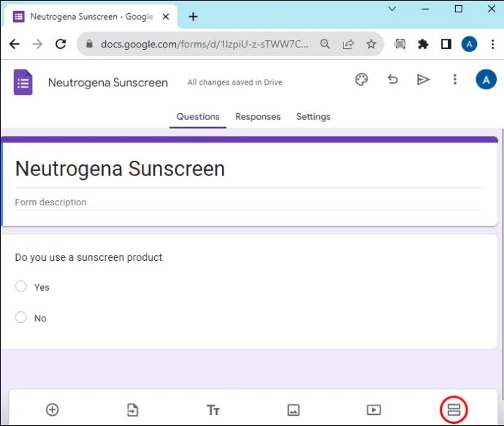Click the form name in header
Viewport: 504px width, 426px height.
tap(107, 83)
